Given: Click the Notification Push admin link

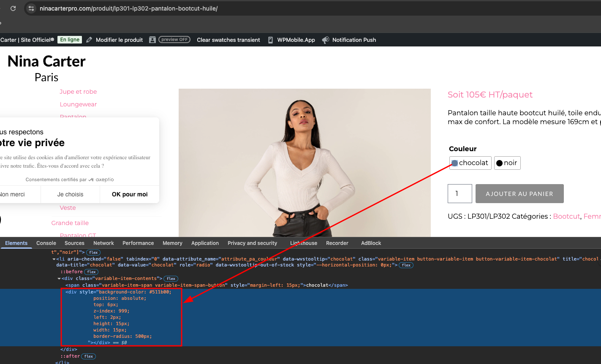Looking at the screenshot, I should point(354,40).
